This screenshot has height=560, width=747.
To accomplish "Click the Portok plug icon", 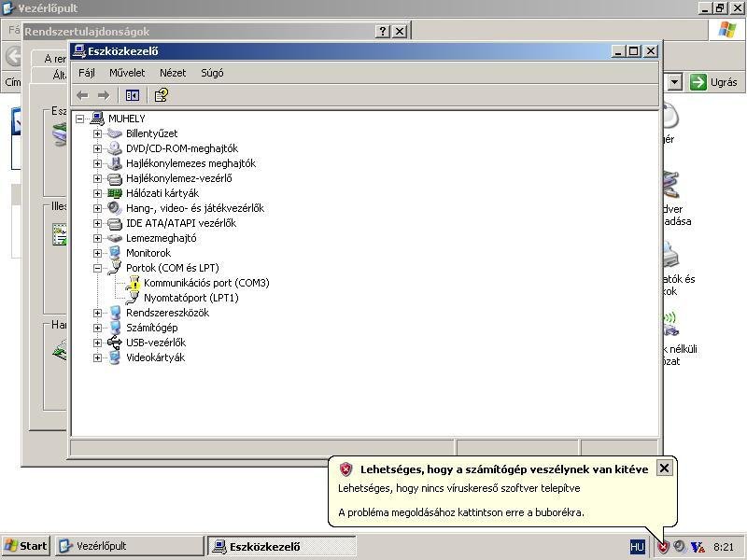I will click(x=114, y=268).
